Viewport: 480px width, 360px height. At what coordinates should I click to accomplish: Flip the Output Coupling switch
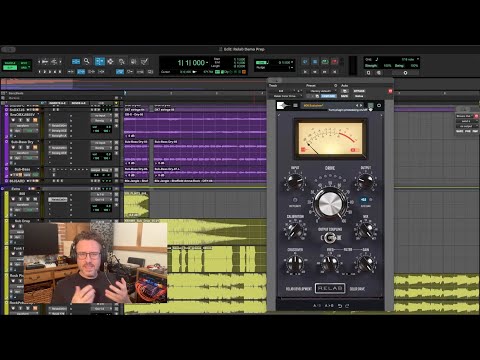point(330,238)
